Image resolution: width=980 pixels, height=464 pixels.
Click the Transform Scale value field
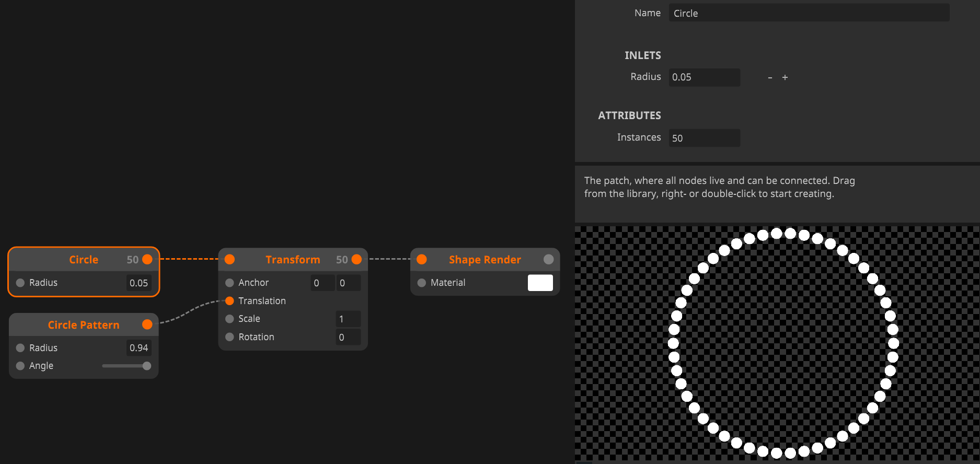[348, 319]
